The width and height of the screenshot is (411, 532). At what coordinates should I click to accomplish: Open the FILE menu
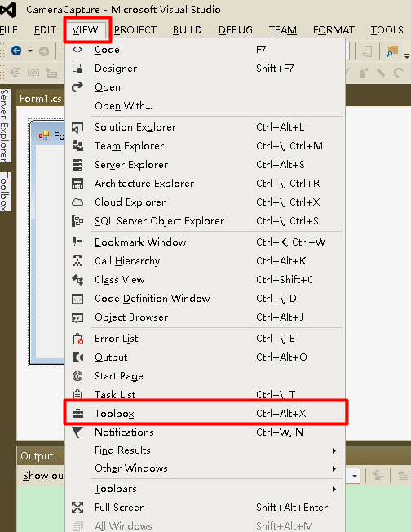(x=8, y=30)
